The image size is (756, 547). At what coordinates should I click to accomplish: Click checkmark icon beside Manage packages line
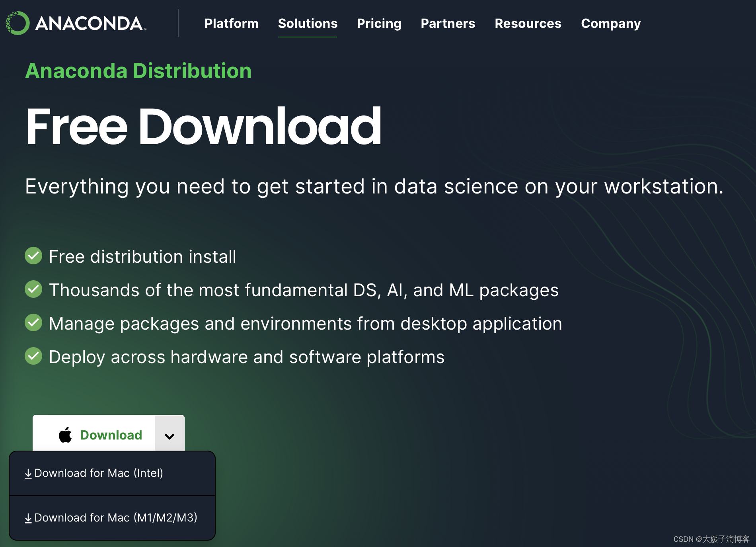tap(33, 322)
